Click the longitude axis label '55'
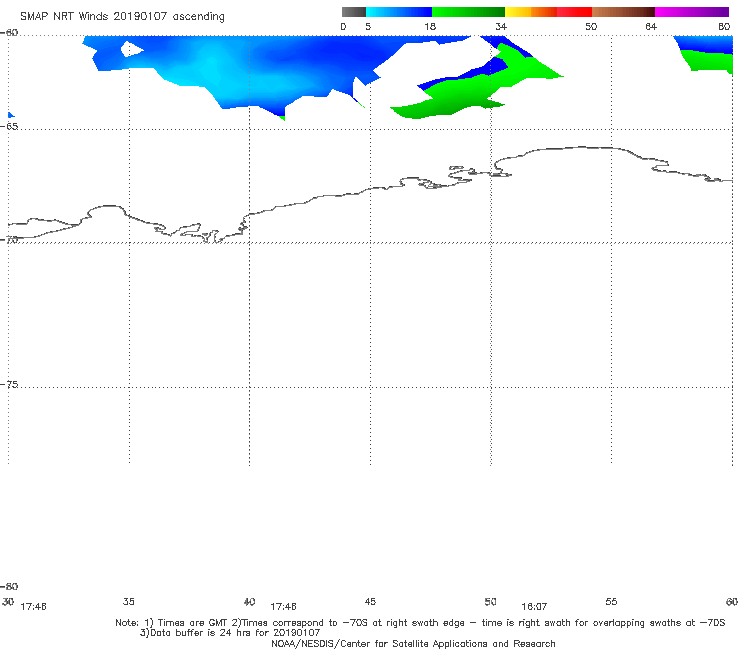 tap(611, 602)
